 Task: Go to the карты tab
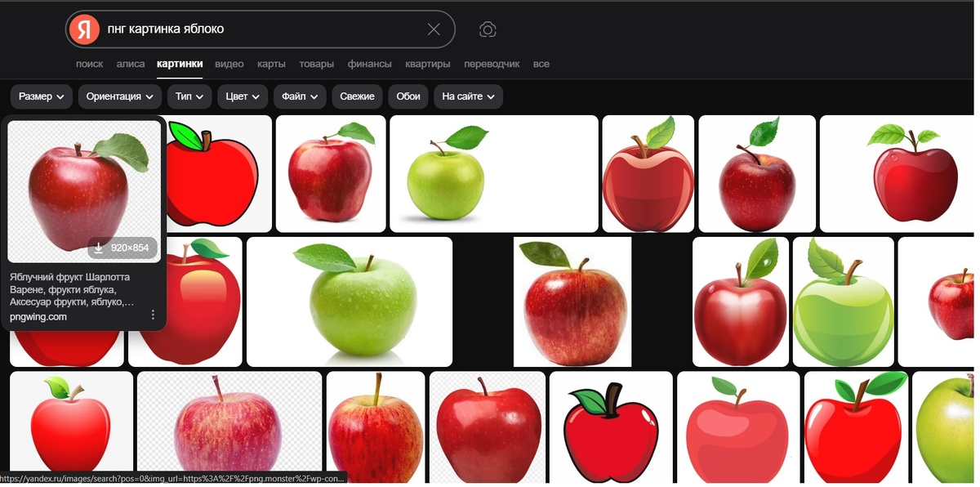(x=271, y=64)
